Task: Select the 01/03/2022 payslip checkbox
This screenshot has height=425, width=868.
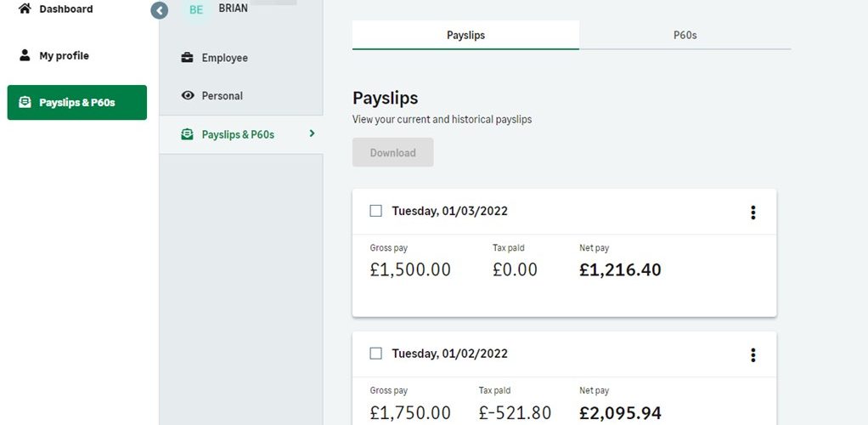Action: [x=376, y=211]
